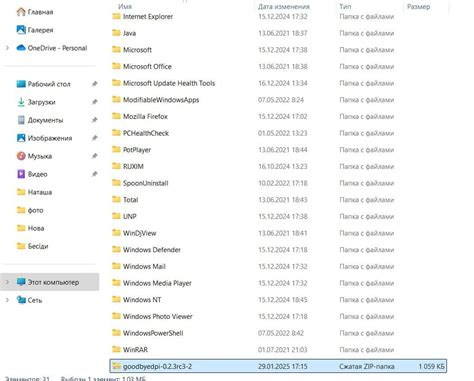Screen dimensions: 474x381
Task: Select the Microsoft folder name
Action: (x=137, y=50)
